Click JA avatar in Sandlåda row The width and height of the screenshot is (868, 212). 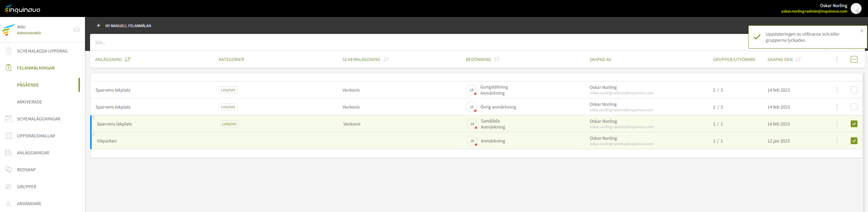[x=472, y=124]
